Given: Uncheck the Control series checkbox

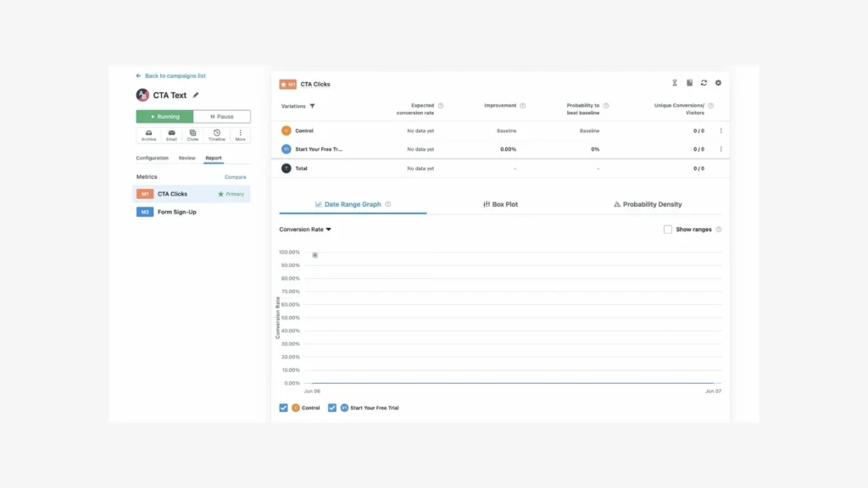Looking at the screenshot, I should [283, 408].
